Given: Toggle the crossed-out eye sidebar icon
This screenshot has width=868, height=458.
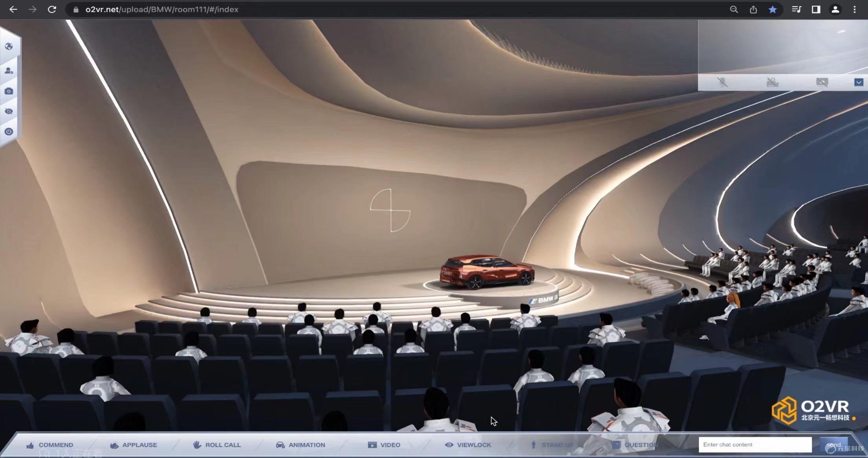Looking at the screenshot, I should coord(9,112).
